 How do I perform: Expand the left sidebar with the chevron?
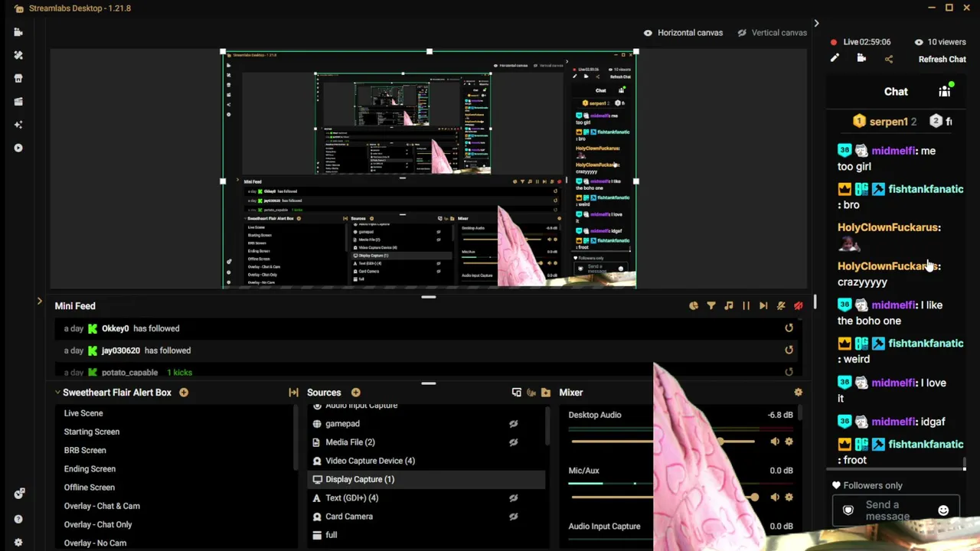pyautogui.click(x=40, y=302)
